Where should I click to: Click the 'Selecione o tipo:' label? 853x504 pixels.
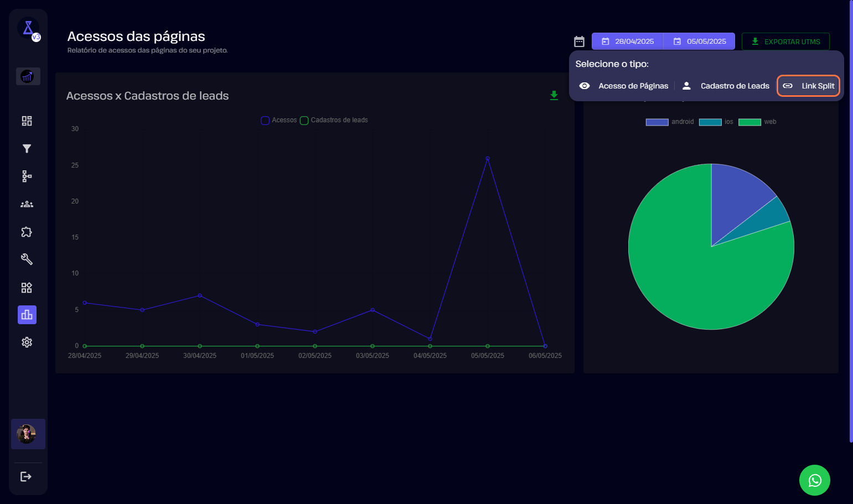click(612, 64)
